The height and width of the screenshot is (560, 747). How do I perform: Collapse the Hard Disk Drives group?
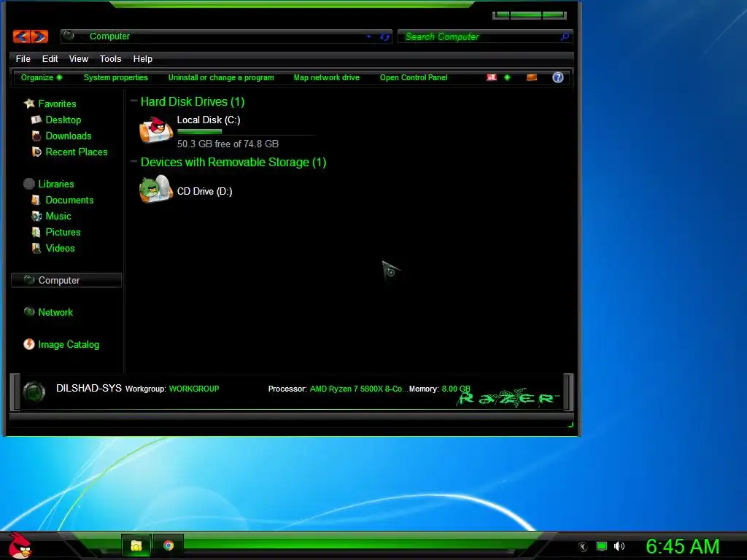point(134,101)
